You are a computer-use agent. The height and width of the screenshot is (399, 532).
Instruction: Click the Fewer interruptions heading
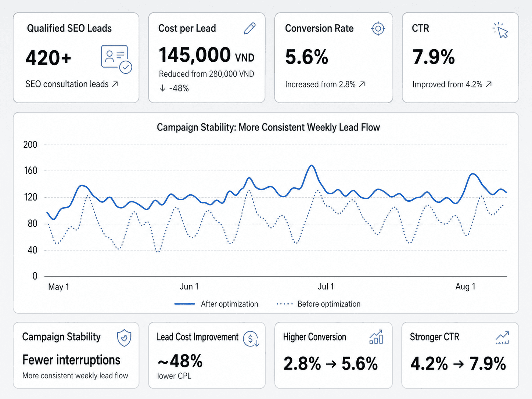point(71,360)
